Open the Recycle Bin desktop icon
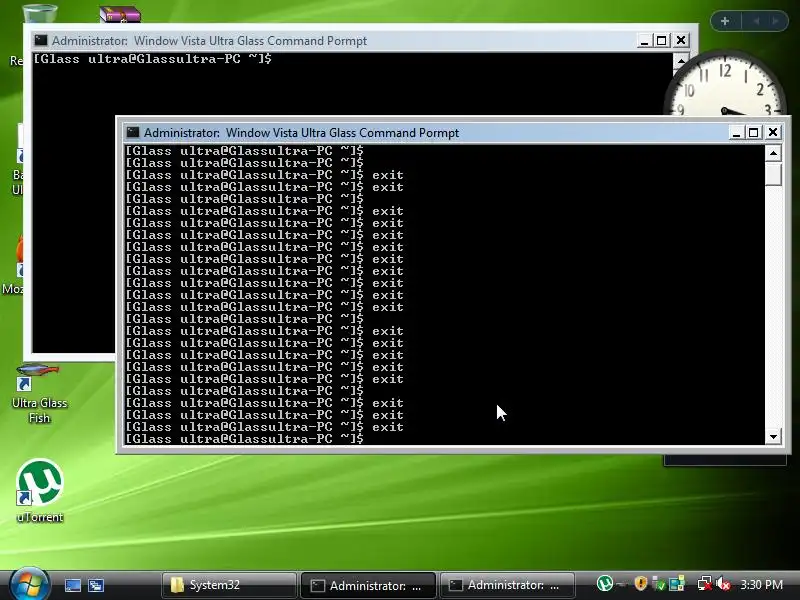This screenshot has width=800, height=600. [x=39, y=12]
